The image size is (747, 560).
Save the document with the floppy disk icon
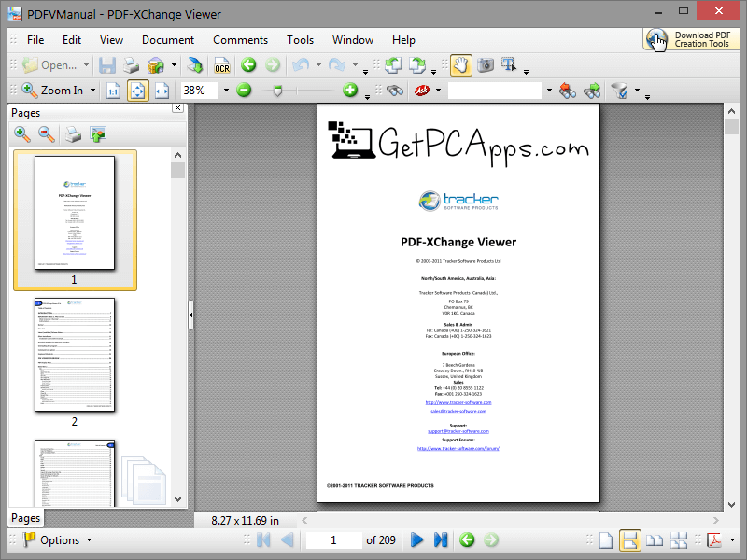click(x=107, y=65)
